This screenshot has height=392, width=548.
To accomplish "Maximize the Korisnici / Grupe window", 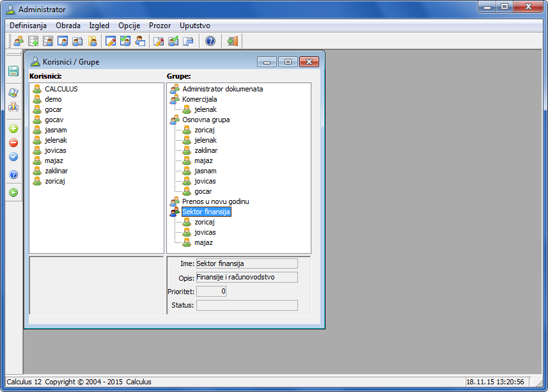I will click(x=288, y=62).
